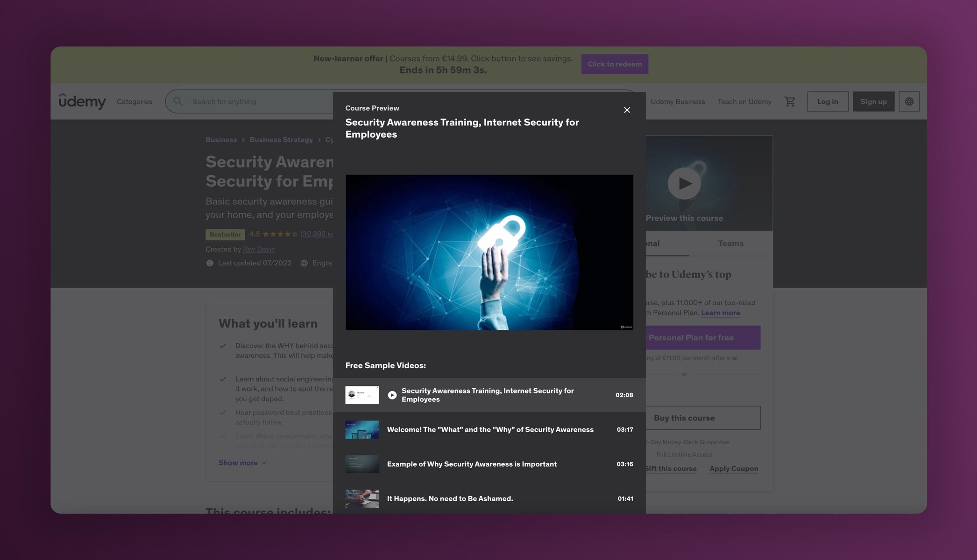
Task: Play the Welcome sample video thumbnail
Action: pos(361,429)
